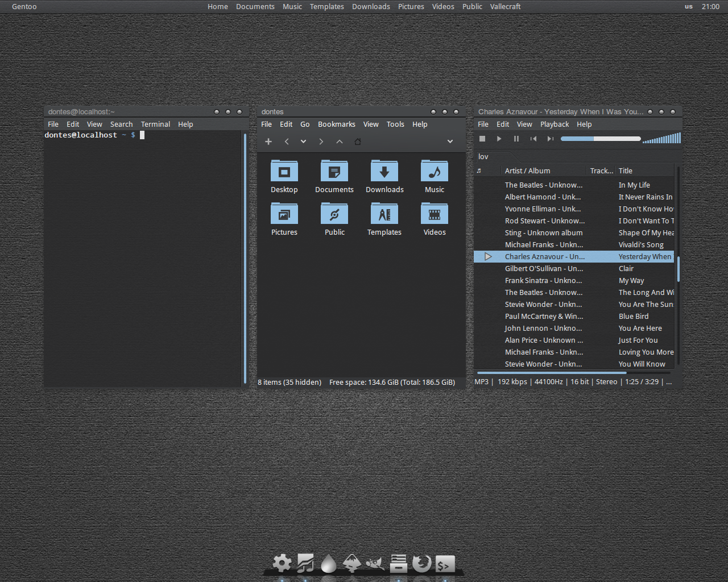Select John Lennon You Are Here track

pyautogui.click(x=574, y=328)
